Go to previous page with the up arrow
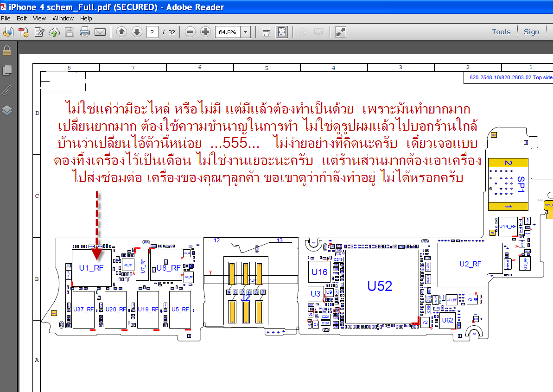The image size is (553, 392). point(121,32)
